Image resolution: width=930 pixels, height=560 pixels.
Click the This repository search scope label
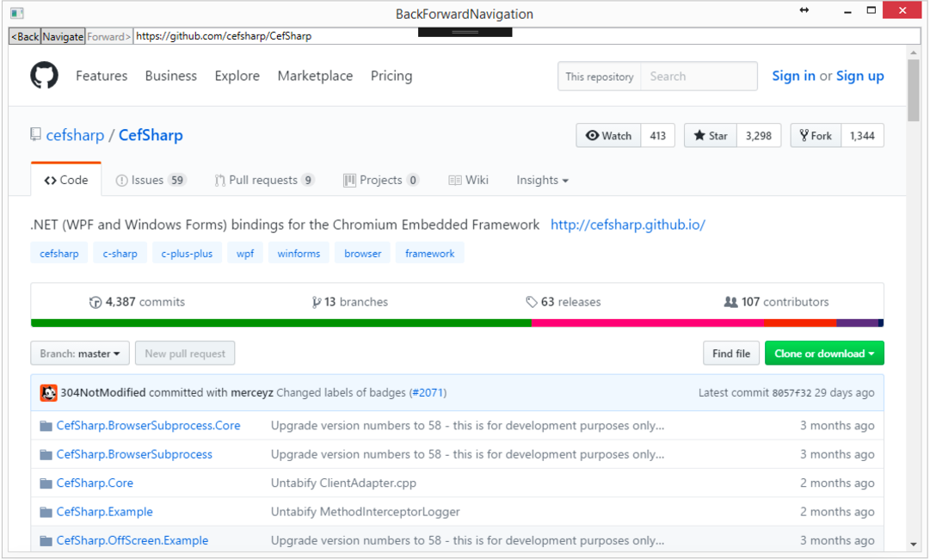[x=599, y=77]
